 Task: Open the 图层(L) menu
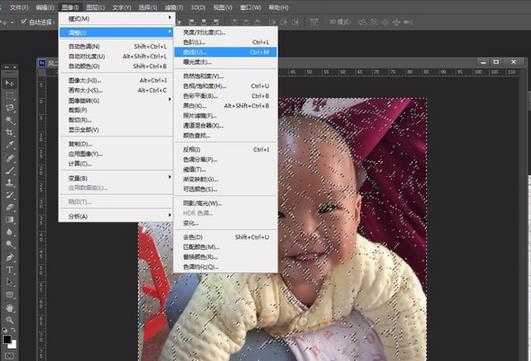pos(95,7)
